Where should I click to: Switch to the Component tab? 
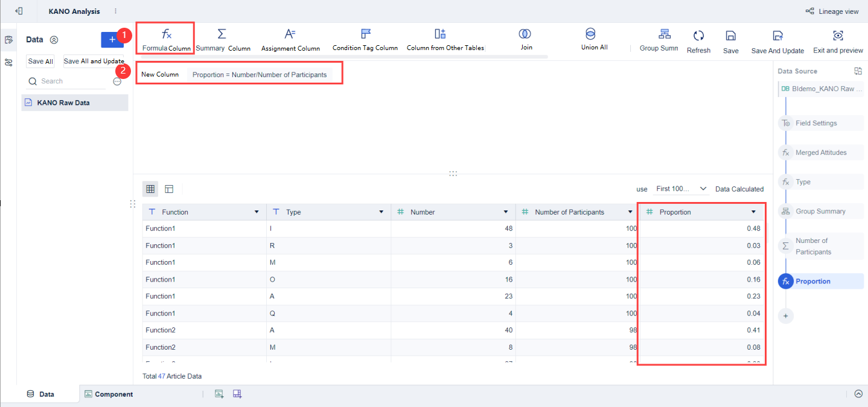pos(109,394)
